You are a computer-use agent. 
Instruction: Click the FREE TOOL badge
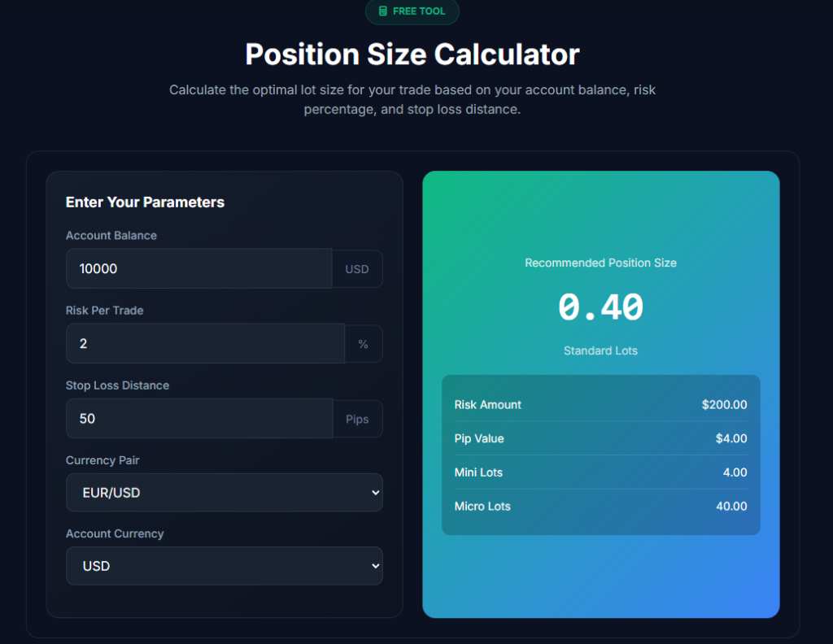tap(412, 12)
